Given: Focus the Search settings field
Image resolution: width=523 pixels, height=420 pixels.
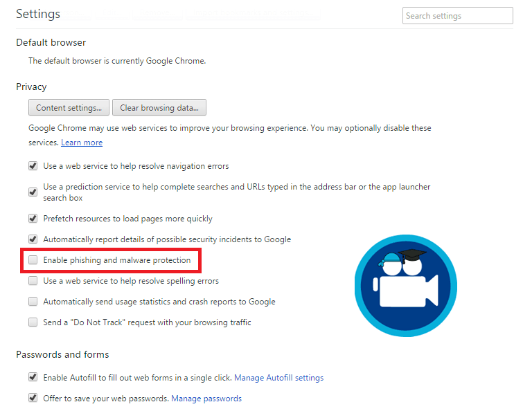Looking at the screenshot, I should click(x=457, y=16).
